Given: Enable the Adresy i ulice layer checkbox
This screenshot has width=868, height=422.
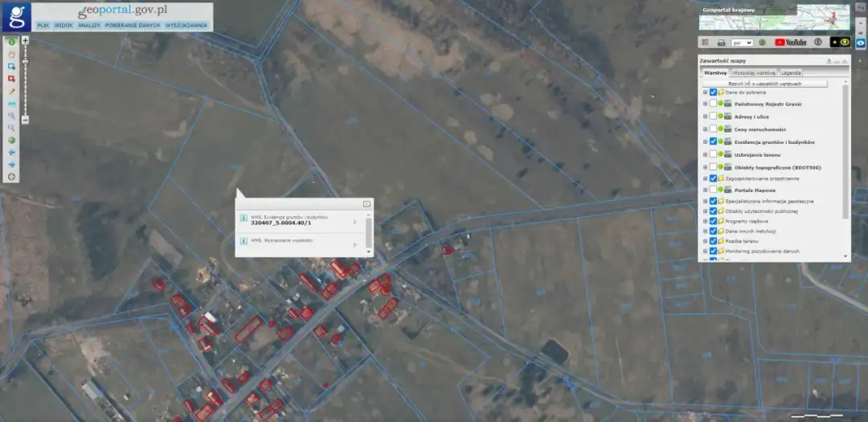Looking at the screenshot, I should point(713,117).
